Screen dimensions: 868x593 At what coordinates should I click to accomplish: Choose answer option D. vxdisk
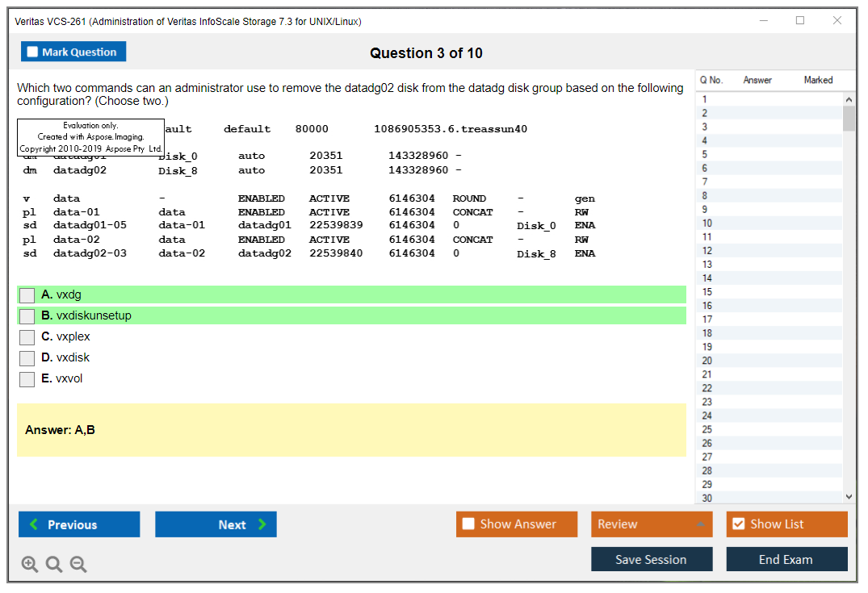tap(27, 358)
